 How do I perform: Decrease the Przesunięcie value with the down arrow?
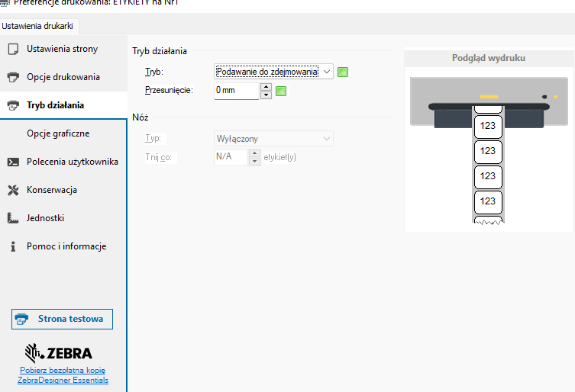pyautogui.click(x=266, y=95)
